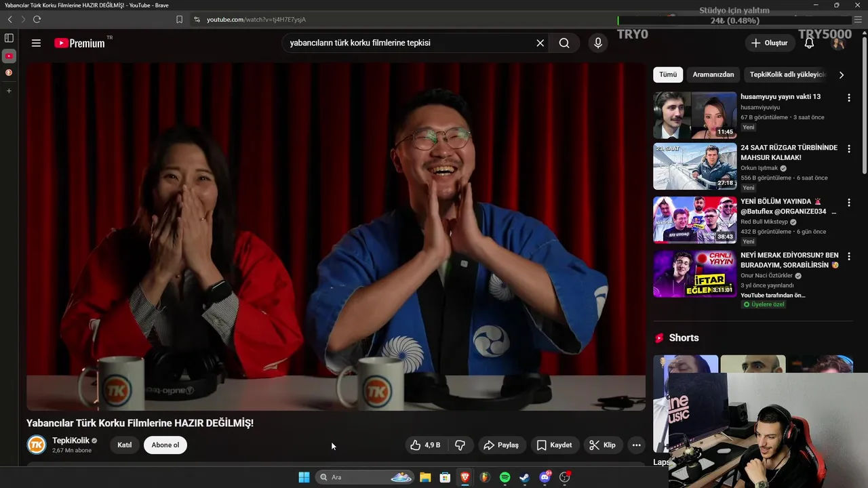Click the video player to pause
Screen dimensions: 868x488
(x=336, y=237)
